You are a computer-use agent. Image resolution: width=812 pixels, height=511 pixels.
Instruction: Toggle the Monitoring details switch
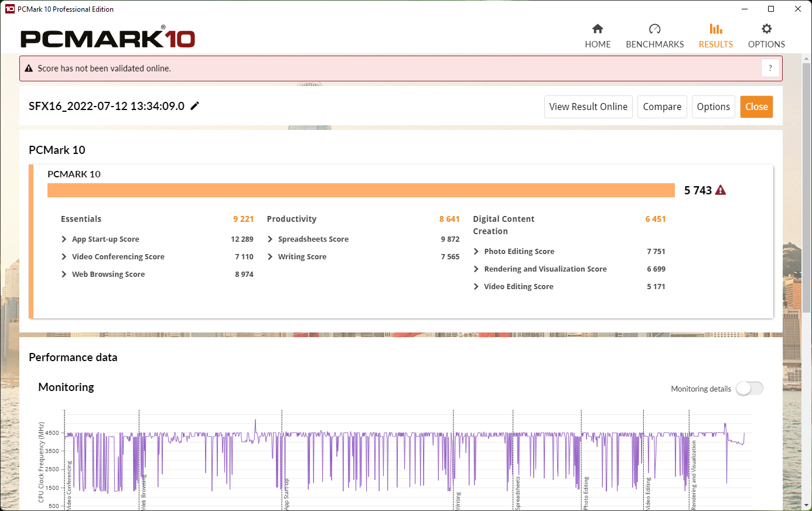(750, 389)
